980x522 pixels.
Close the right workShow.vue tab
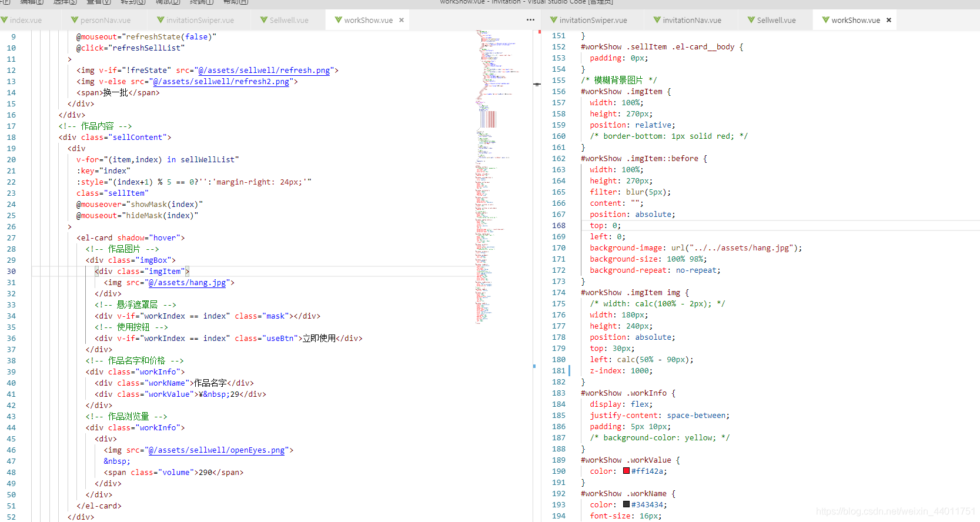(889, 20)
